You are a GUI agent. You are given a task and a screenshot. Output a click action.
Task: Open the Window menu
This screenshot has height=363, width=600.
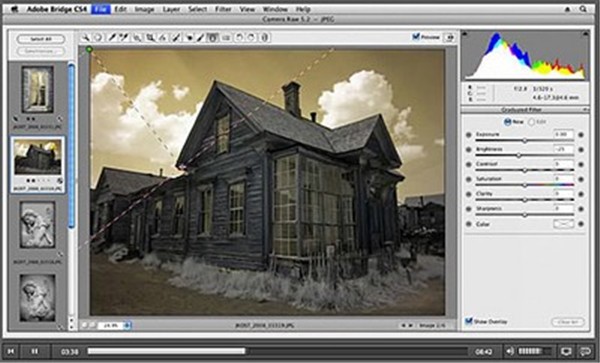(276, 9)
